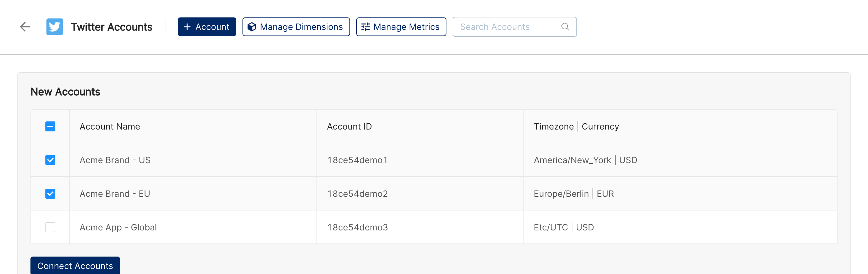Focus the Search Accounts field
Image resolution: width=868 pixels, height=274 pixels.
[515, 27]
